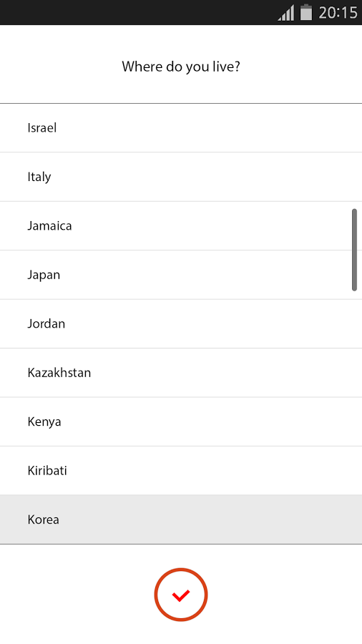Tap the signal strength icon in status bar
The image size is (362, 644).
pos(286,12)
